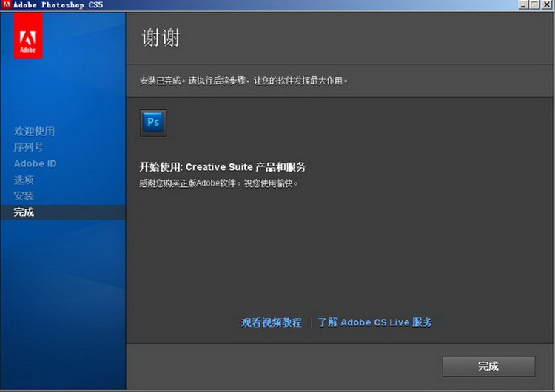This screenshot has width=555, height=392.
Task: Click the red Adobe logo in the sidebar
Action: click(28, 36)
